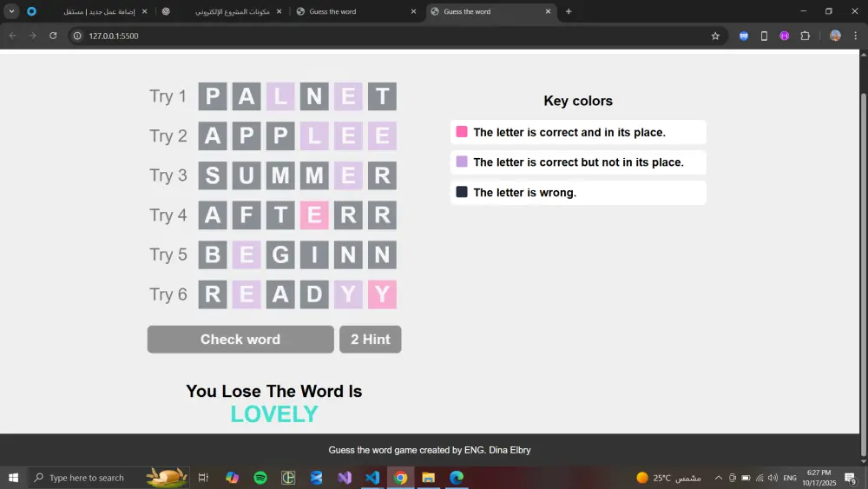The width and height of the screenshot is (868, 489).
Task: Go forward with browser forward arrow
Action: (x=33, y=36)
